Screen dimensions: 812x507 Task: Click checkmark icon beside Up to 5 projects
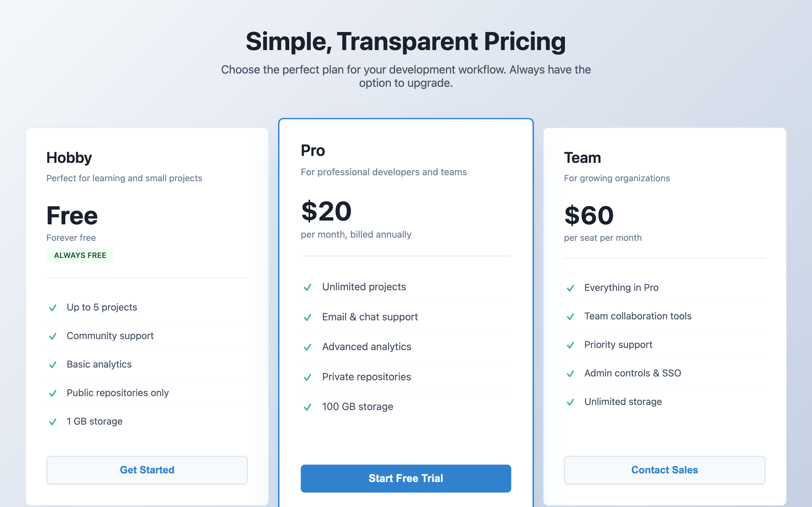53,308
